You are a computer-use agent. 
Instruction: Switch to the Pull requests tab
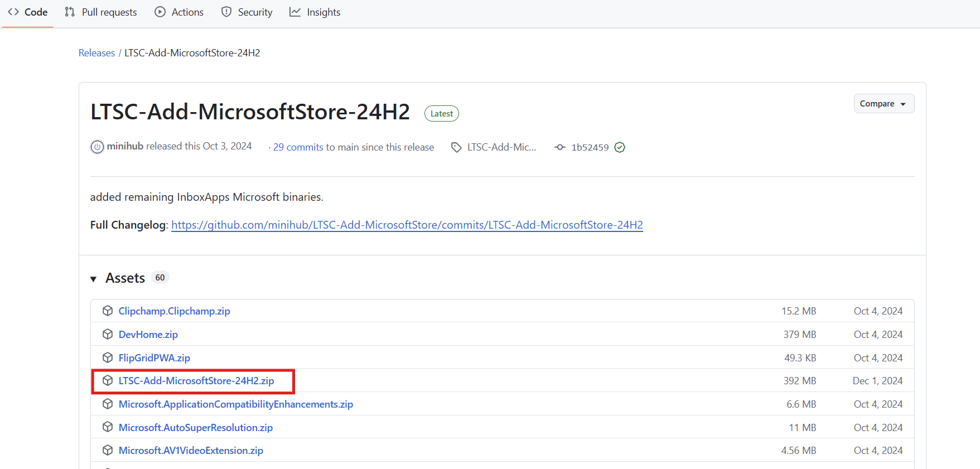(101, 12)
